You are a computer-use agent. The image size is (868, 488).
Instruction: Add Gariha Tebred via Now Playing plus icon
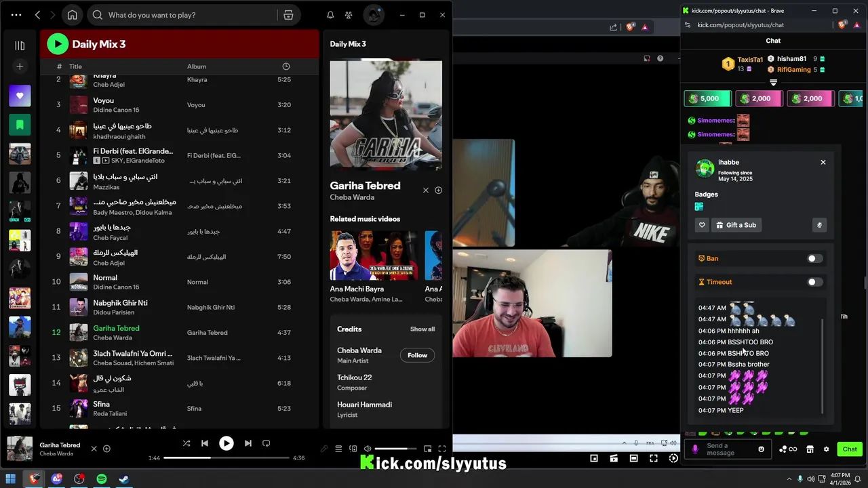click(438, 190)
